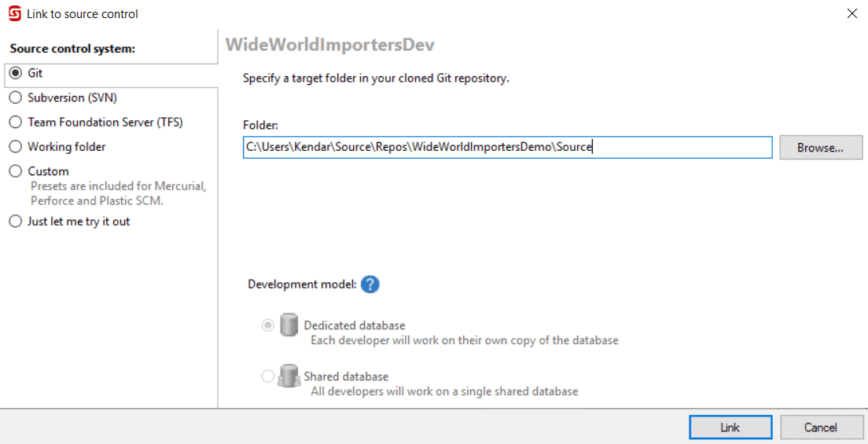The width and height of the screenshot is (868, 444).
Task: Click 'Specify a target folder' instruction text
Action: 376,78
